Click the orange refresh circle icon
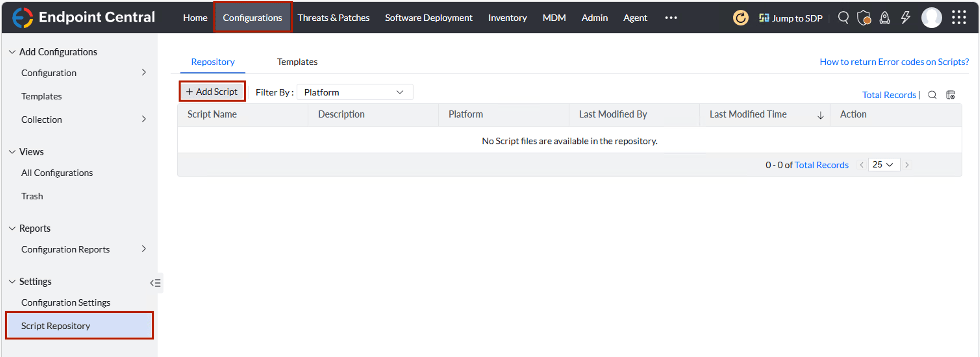Image resolution: width=980 pixels, height=357 pixels. click(x=740, y=18)
